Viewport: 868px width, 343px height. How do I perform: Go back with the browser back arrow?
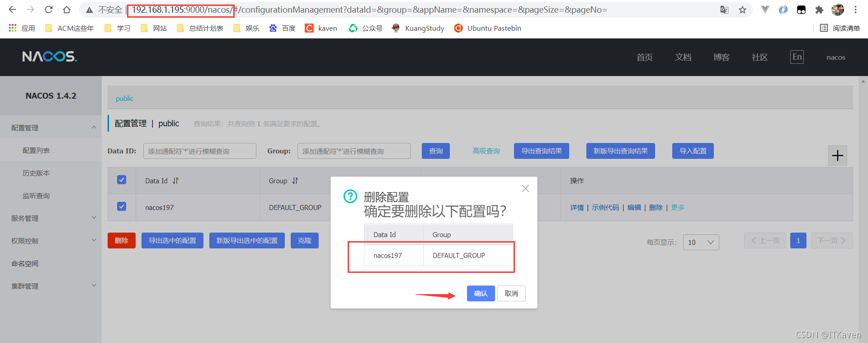tap(12, 10)
